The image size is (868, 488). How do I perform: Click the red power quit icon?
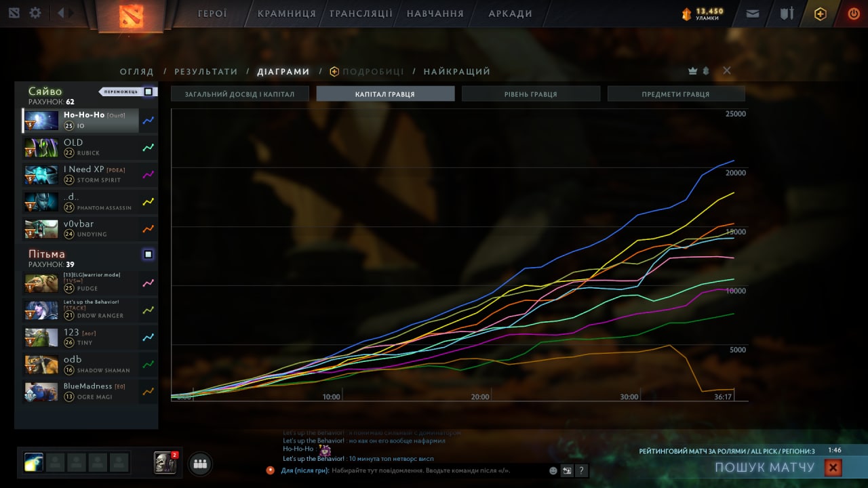pyautogui.click(x=854, y=14)
